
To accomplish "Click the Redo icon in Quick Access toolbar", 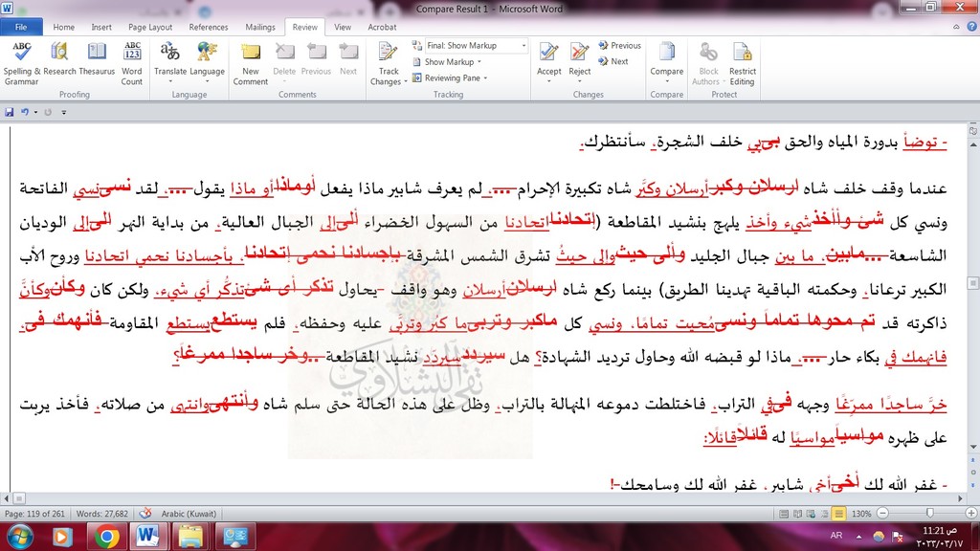I will (48, 113).
